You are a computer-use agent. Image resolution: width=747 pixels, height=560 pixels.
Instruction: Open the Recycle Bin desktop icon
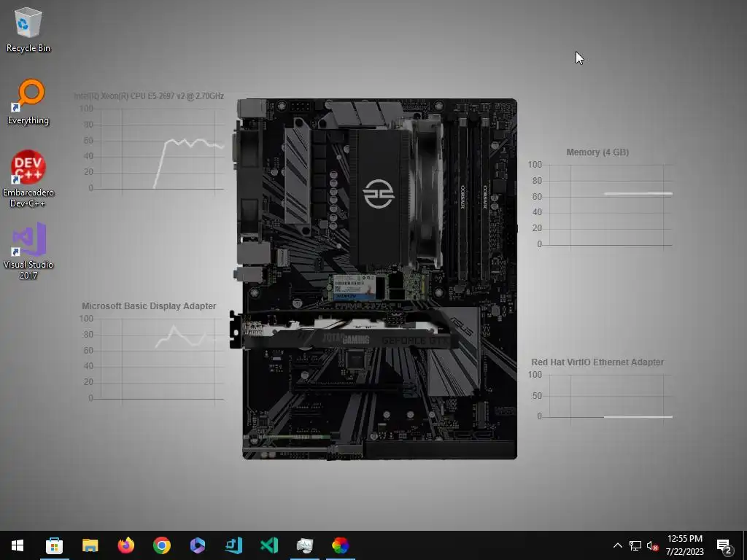click(28, 30)
